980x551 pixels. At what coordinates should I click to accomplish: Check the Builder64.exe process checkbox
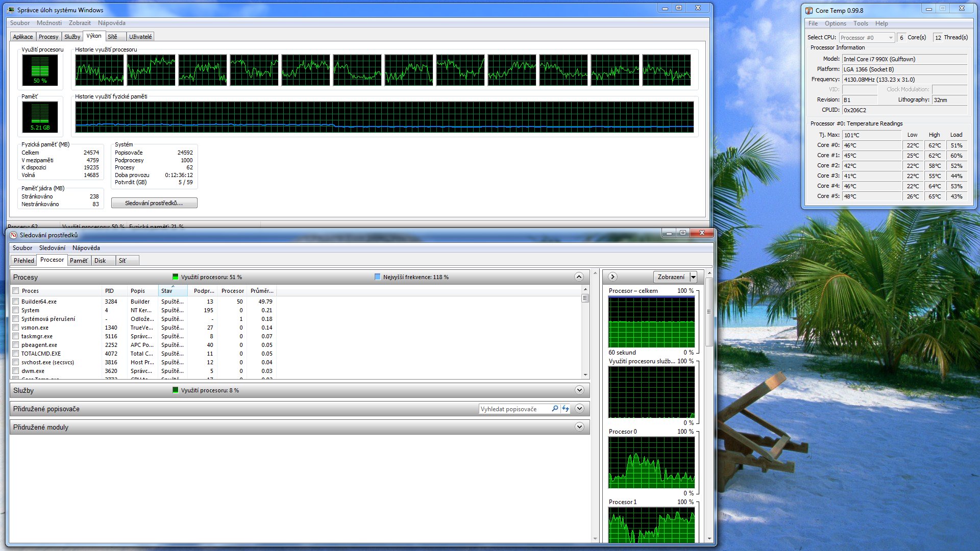coord(16,302)
